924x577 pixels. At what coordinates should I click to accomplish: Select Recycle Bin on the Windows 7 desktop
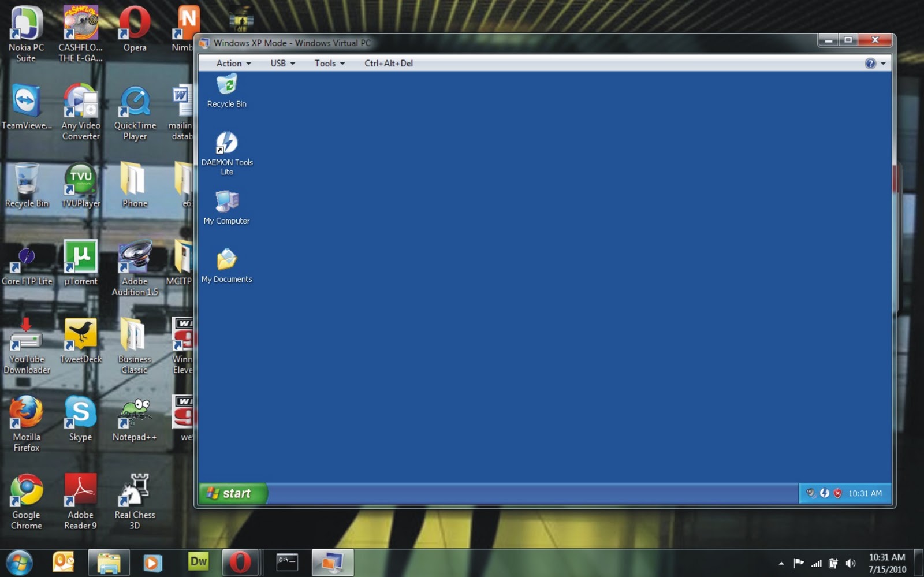coord(26,185)
